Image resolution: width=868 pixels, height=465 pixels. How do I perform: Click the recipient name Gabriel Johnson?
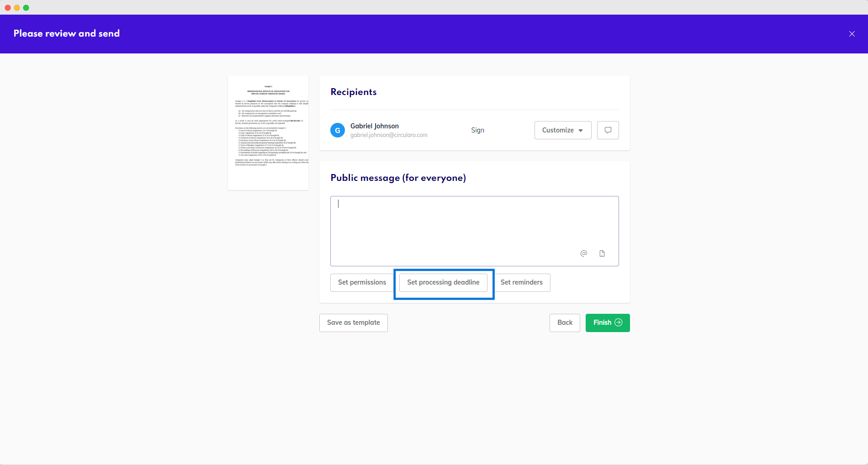[x=374, y=126]
